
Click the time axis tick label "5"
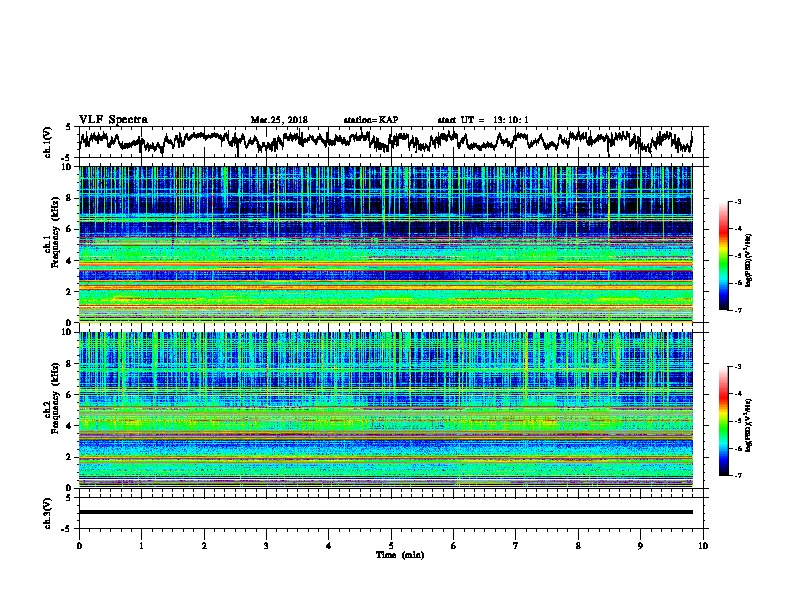coord(391,546)
